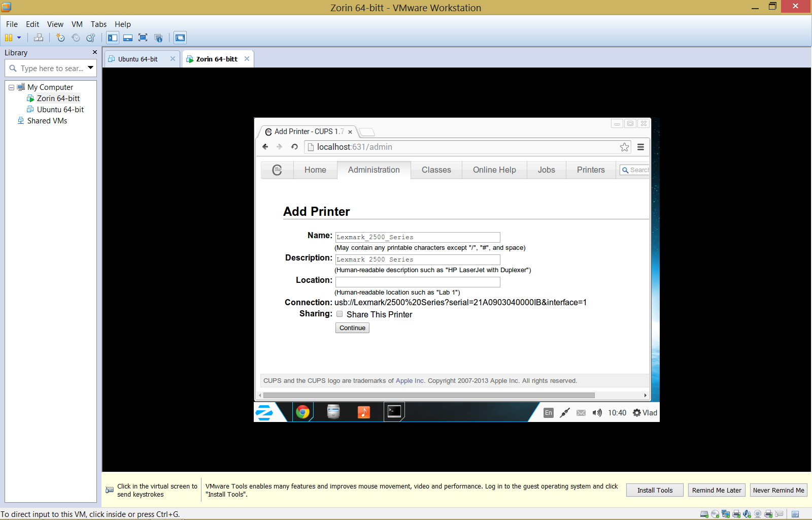Toggle the thumbnail bar view button
This screenshot has height=520, width=812.
pyautogui.click(x=128, y=38)
